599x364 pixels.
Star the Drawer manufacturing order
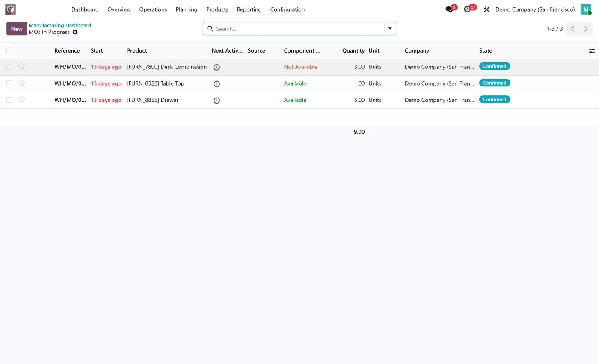tap(22, 100)
